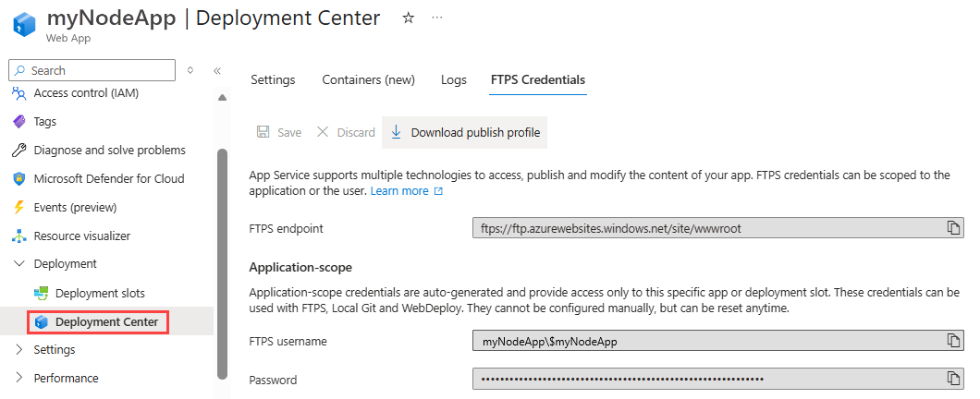Open Resource visualizer in sidebar
Viewport: 980px width, 399px height.
pyautogui.click(x=81, y=236)
